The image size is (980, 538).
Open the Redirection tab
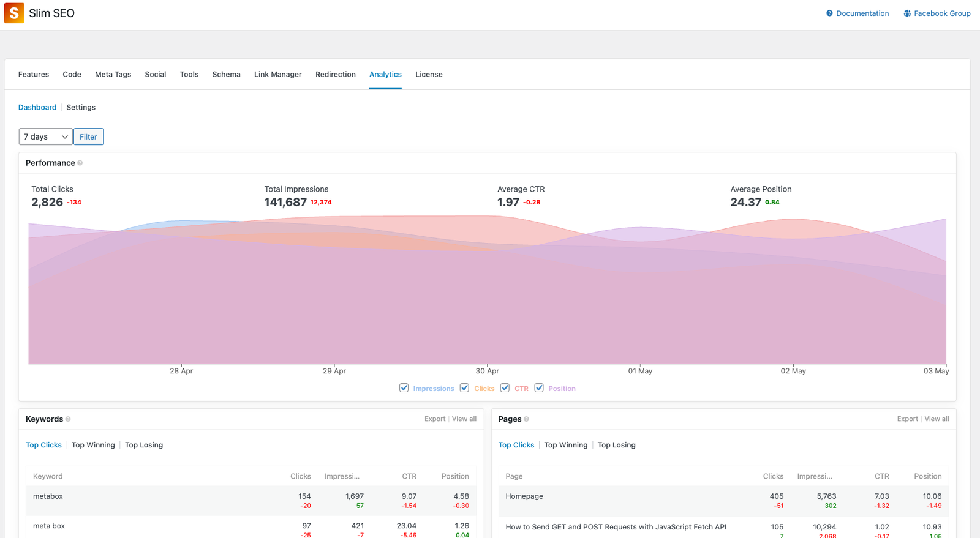[x=335, y=74]
